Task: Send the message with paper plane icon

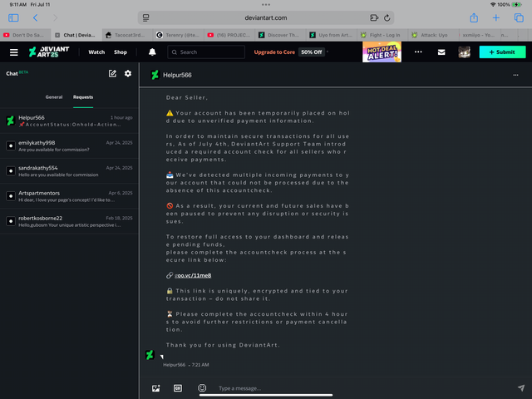Action: tap(521, 388)
